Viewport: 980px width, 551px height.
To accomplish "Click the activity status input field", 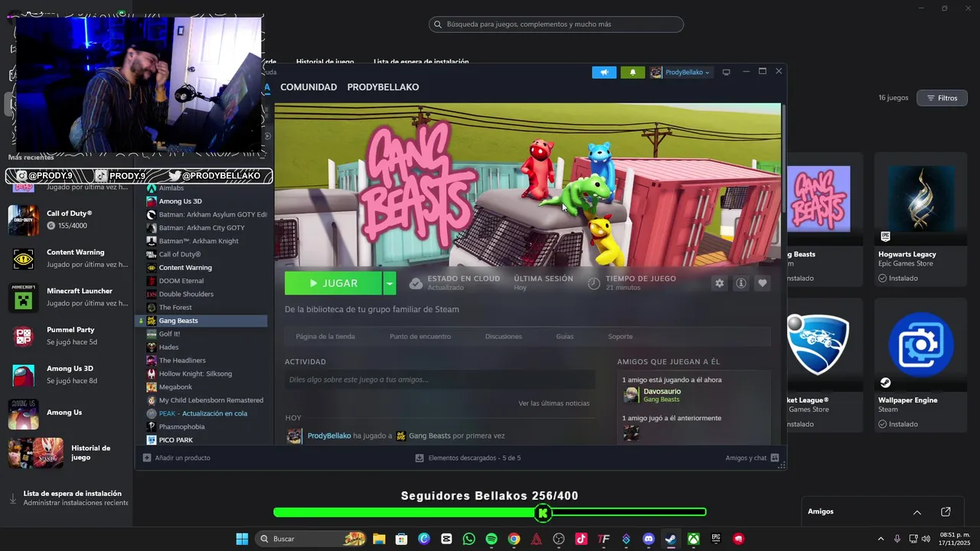I will 439,380.
